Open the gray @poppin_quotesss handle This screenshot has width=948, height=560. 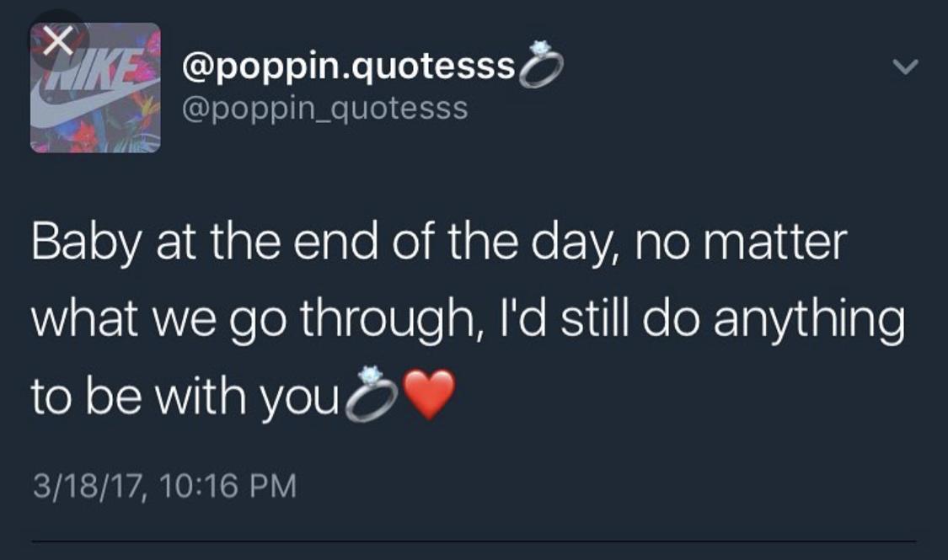tap(324, 109)
